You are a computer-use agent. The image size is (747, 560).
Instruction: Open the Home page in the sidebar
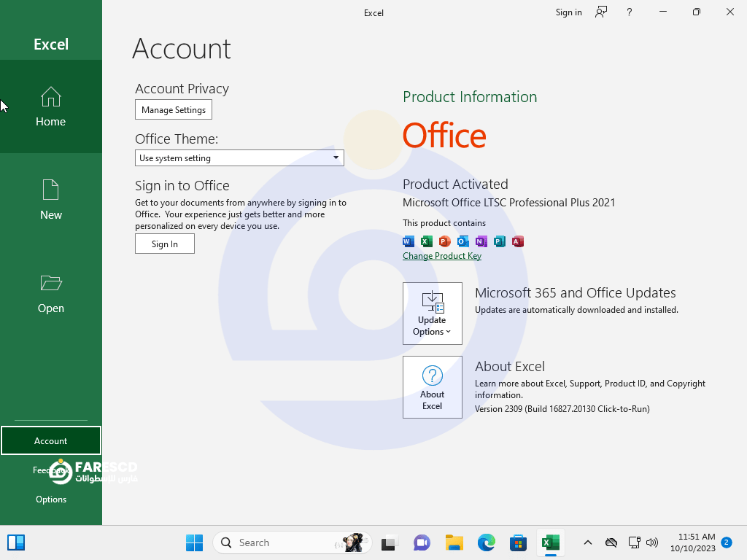[50, 106]
